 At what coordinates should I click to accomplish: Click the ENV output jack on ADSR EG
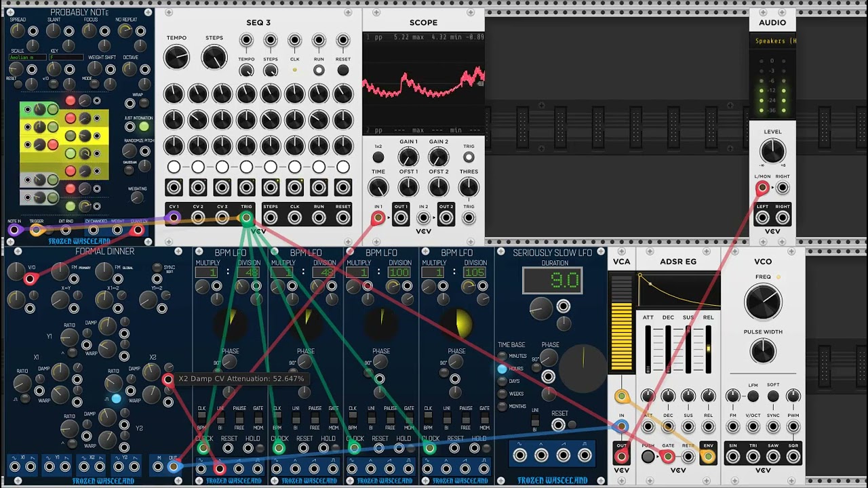pyautogui.click(x=708, y=456)
